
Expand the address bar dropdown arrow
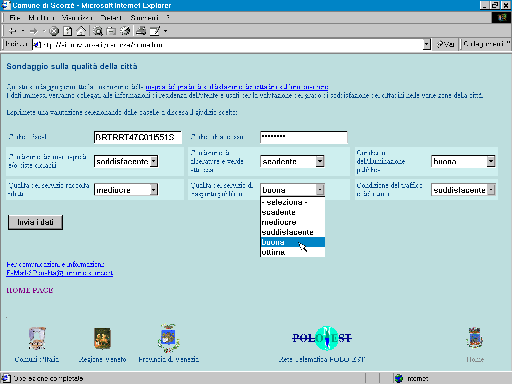click(427, 44)
